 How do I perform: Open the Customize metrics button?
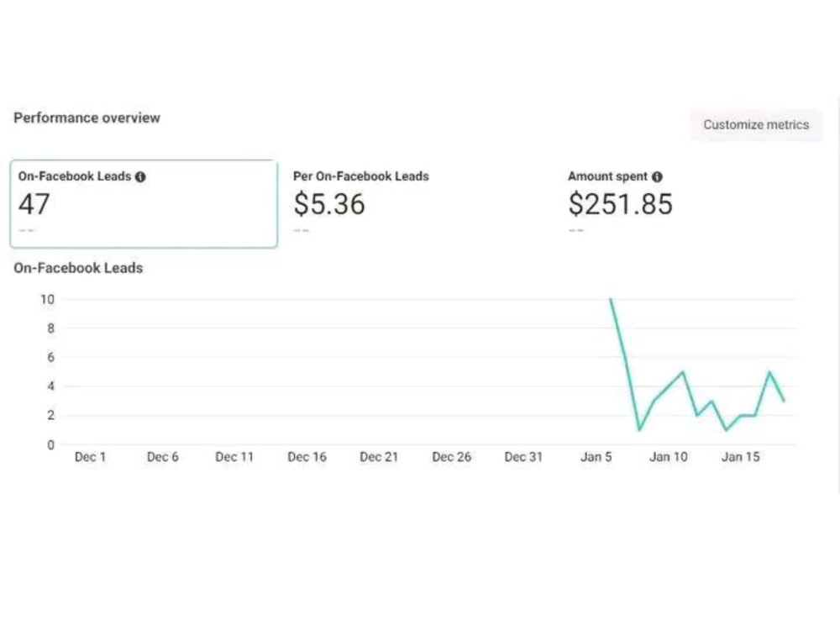756,125
